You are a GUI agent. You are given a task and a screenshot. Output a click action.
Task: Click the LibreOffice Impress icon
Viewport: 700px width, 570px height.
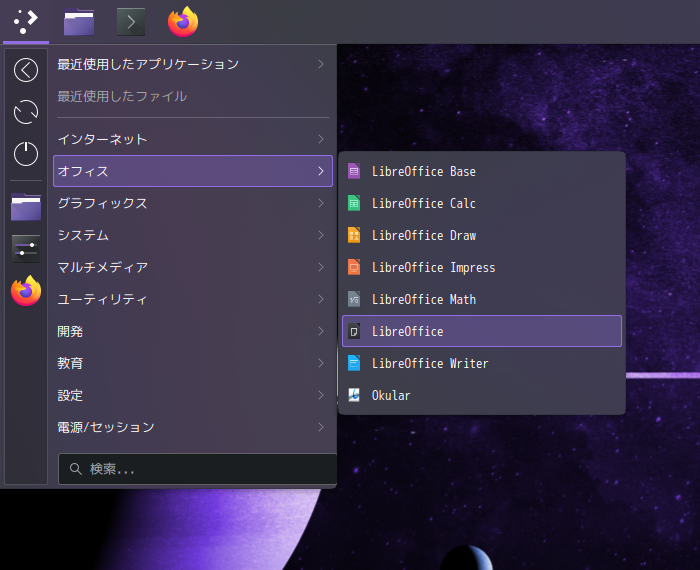coord(354,267)
